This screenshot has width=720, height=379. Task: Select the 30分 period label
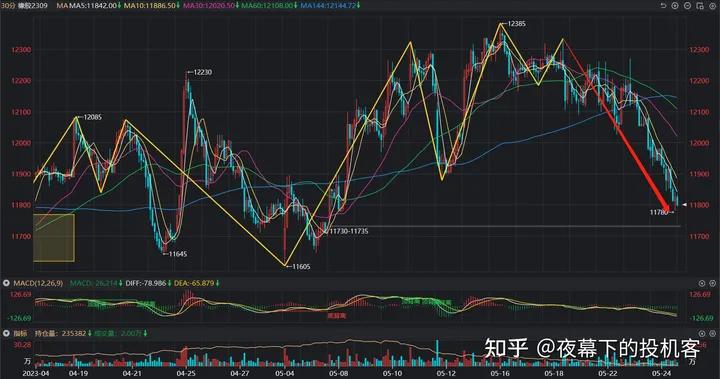[8, 6]
